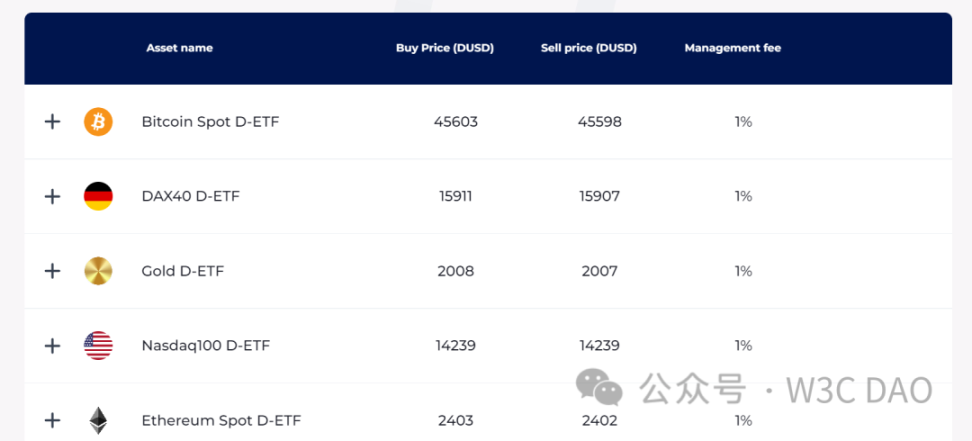
Task: Open the Bitcoin Spot D-ETF name link
Action: 210,122
